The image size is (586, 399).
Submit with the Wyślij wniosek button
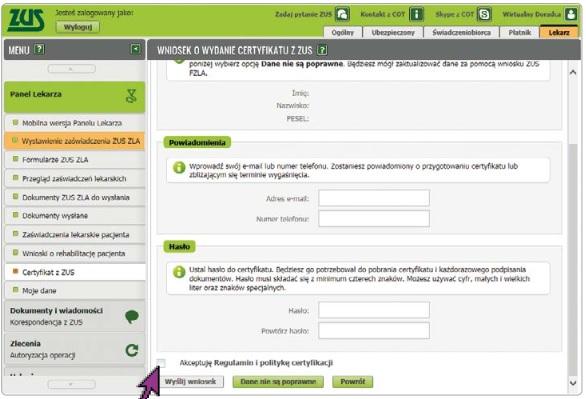(191, 381)
